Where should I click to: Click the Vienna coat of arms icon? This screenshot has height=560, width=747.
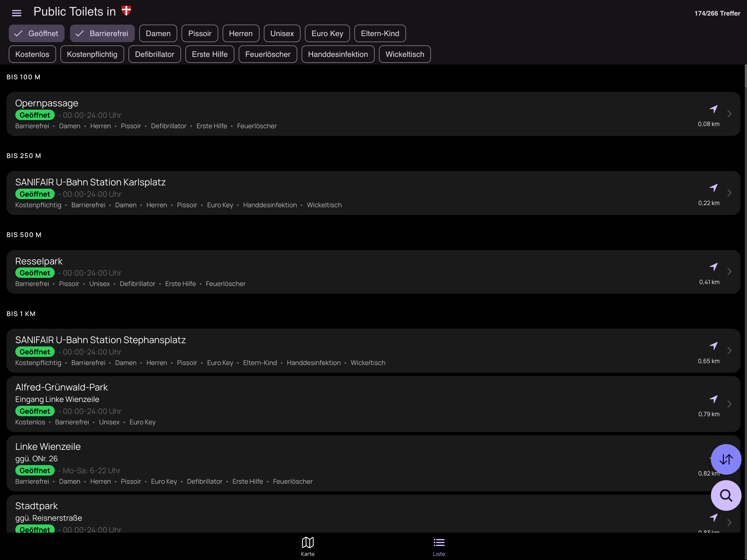coord(126,11)
